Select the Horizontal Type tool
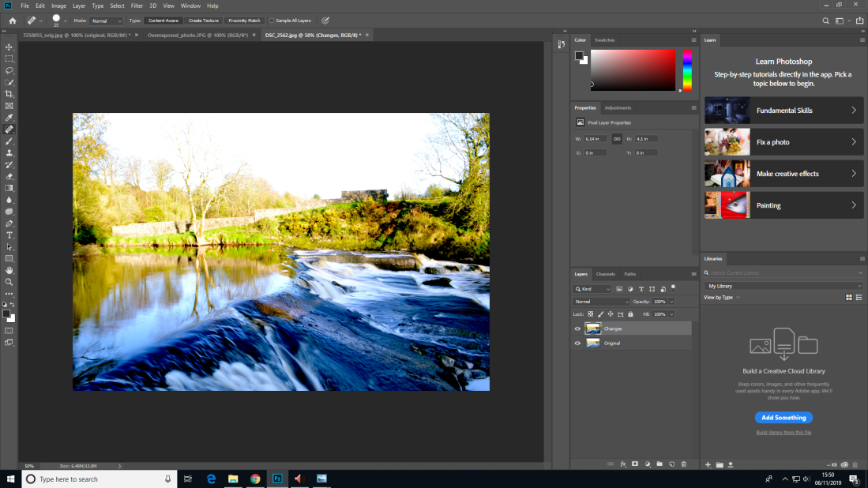The width and height of the screenshot is (868, 488). click(9, 235)
